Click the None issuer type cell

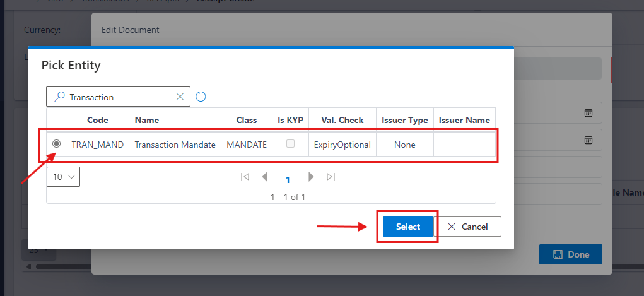pos(404,145)
